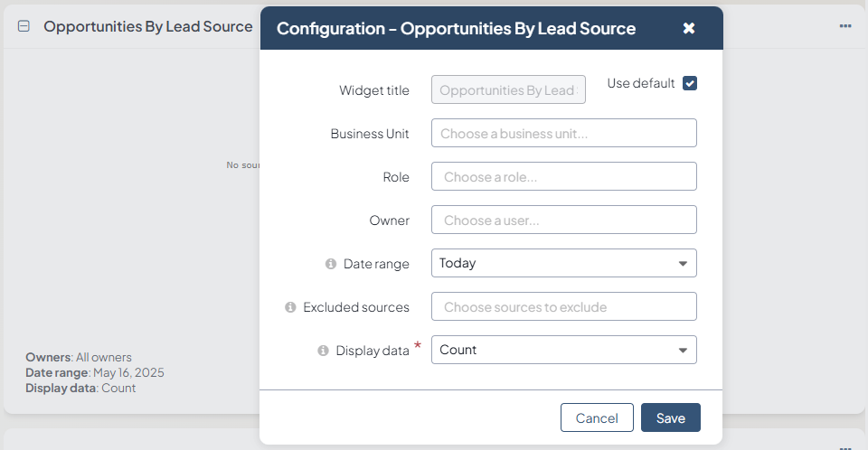The width and height of the screenshot is (868, 450).
Task: Open the widget's three-dot options menu
Action: tap(845, 26)
